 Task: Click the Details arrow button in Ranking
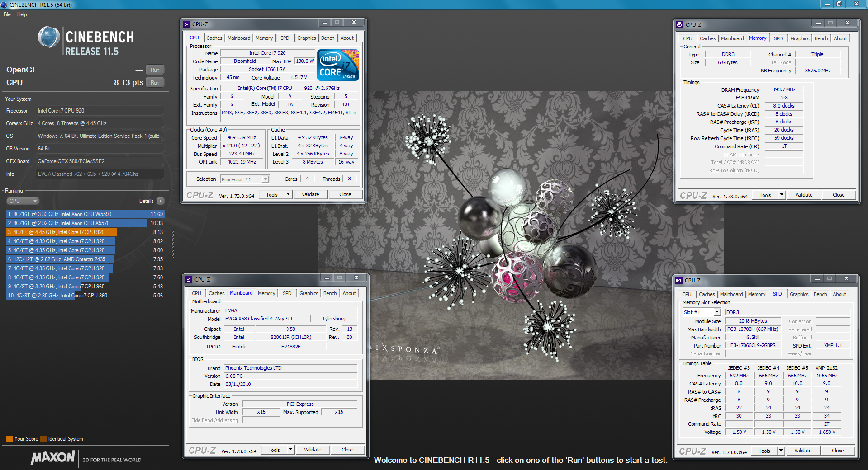(x=161, y=201)
